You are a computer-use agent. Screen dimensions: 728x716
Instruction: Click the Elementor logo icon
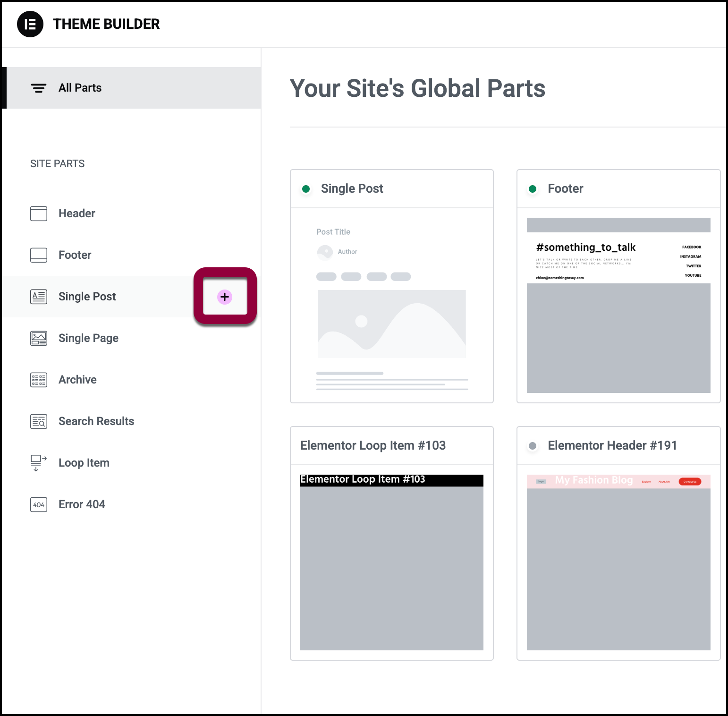(30, 24)
